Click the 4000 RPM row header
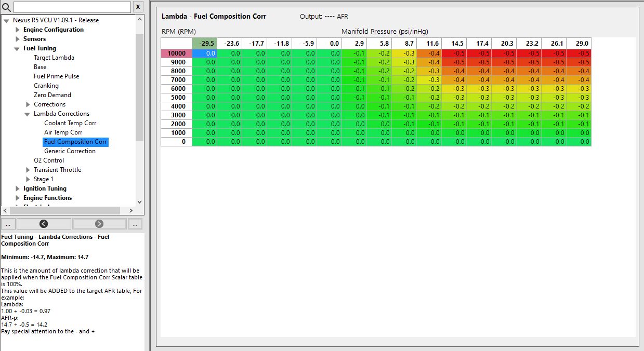 (176, 106)
